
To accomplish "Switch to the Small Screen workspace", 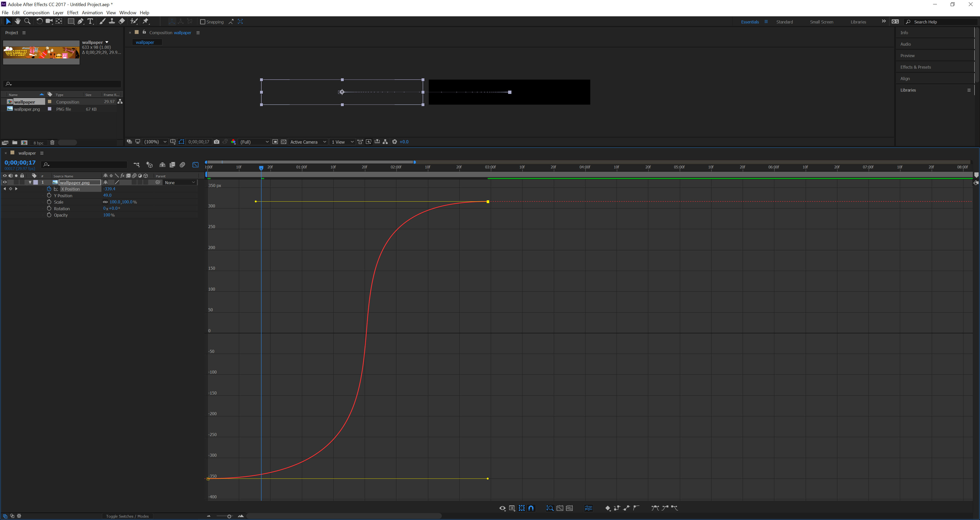I will pyautogui.click(x=821, y=22).
